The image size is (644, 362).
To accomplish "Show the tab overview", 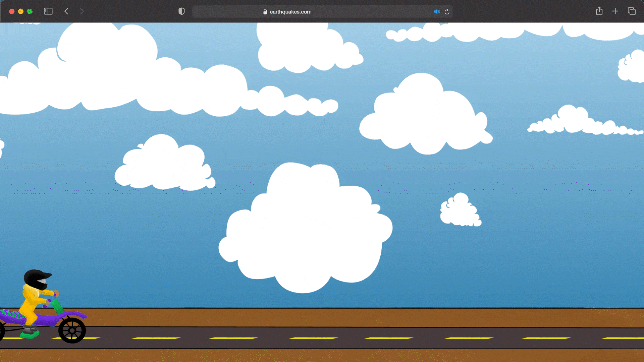I will point(632,11).
